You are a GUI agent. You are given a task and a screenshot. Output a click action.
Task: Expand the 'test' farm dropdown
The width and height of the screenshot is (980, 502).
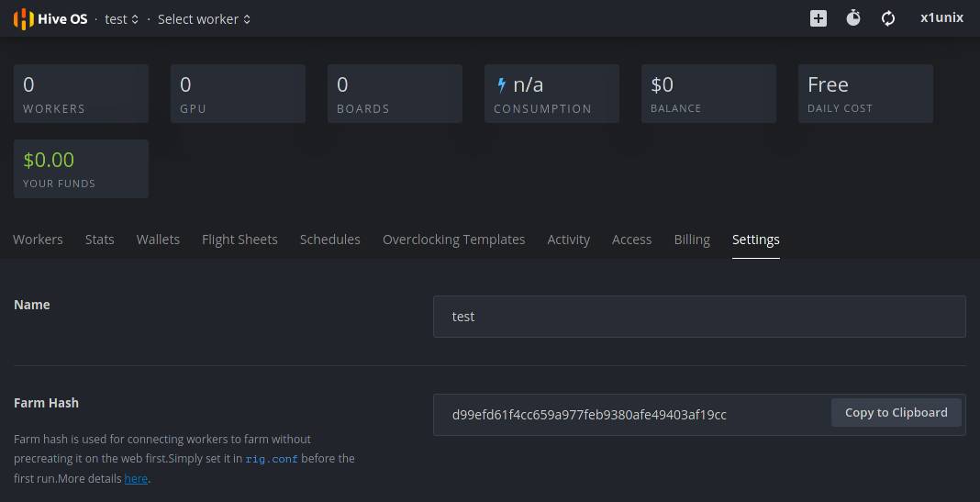pyautogui.click(x=122, y=19)
